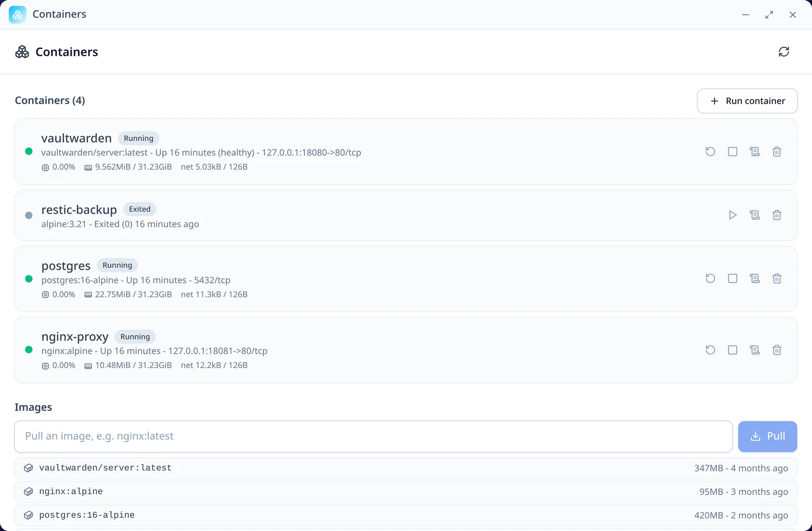Stop the nginx-proxy container
The height and width of the screenshot is (531, 812).
(x=732, y=350)
